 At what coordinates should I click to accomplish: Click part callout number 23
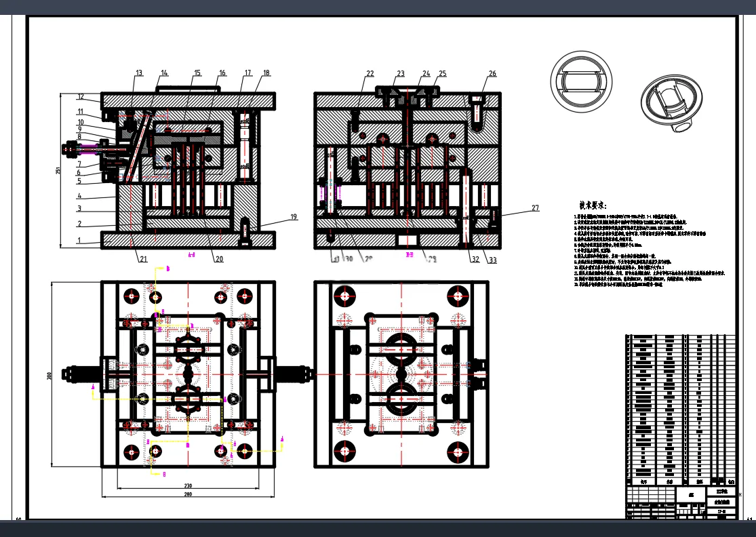(401, 73)
